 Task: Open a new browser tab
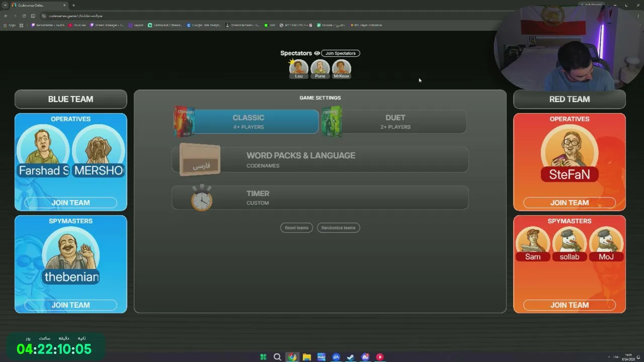[73, 6]
